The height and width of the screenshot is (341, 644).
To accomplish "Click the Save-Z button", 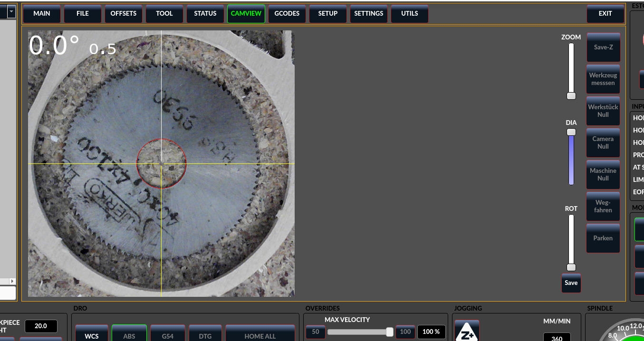I will 603,47.
